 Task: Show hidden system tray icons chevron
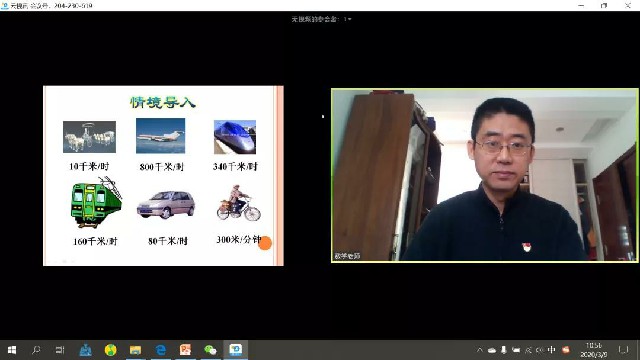point(480,350)
